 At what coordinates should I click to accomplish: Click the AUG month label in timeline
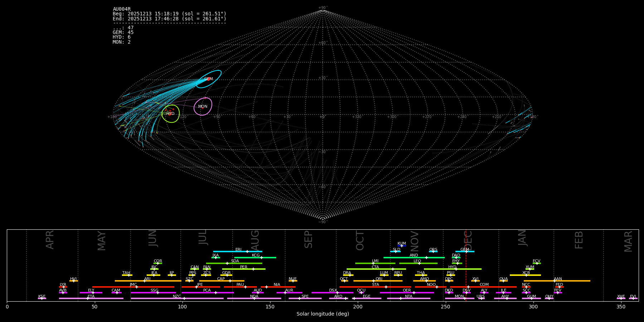pyautogui.click(x=255, y=240)
